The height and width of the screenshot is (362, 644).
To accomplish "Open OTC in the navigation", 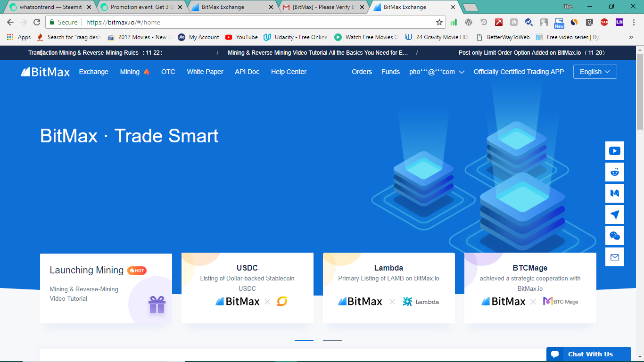I will point(168,72).
